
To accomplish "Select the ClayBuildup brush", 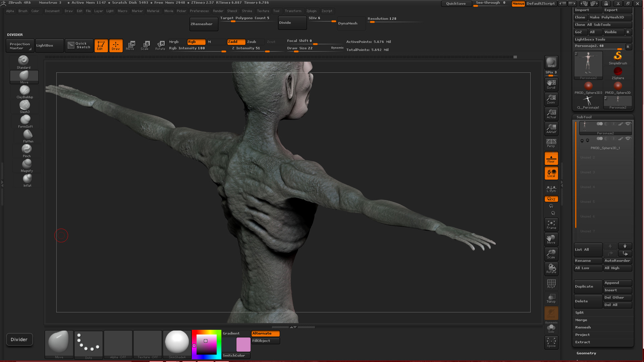I will [24, 92].
